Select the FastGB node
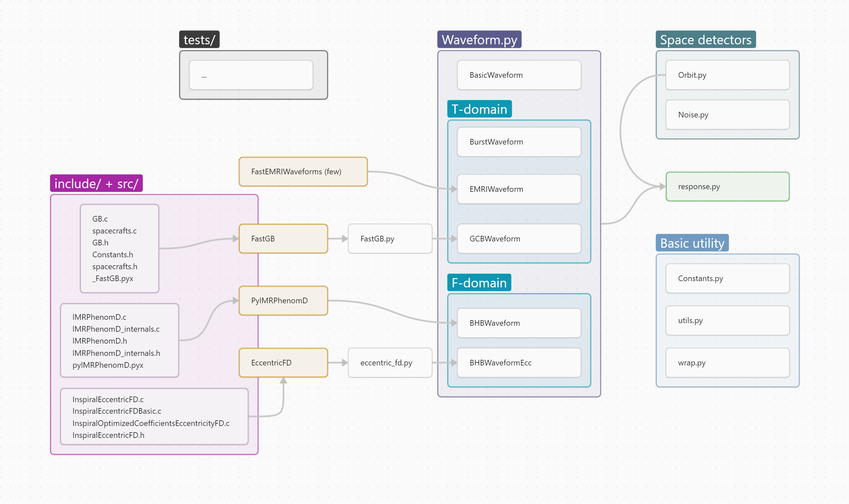Viewport: 849px width, 504px height. pyautogui.click(x=283, y=239)
